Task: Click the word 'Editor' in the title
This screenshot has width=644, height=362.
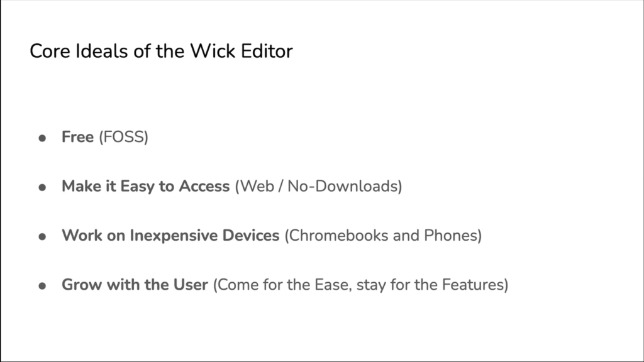Action: click(x=267, y=52)
